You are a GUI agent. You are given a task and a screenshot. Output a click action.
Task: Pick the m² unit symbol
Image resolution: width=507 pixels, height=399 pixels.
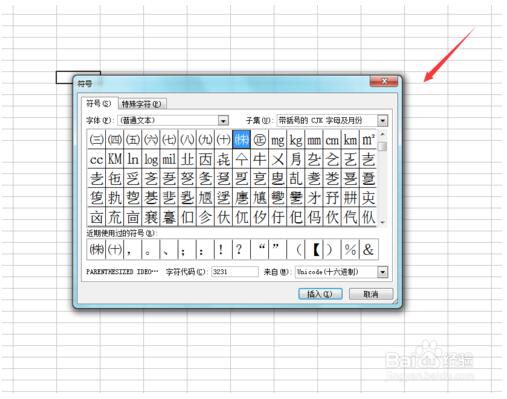point(368,139)
